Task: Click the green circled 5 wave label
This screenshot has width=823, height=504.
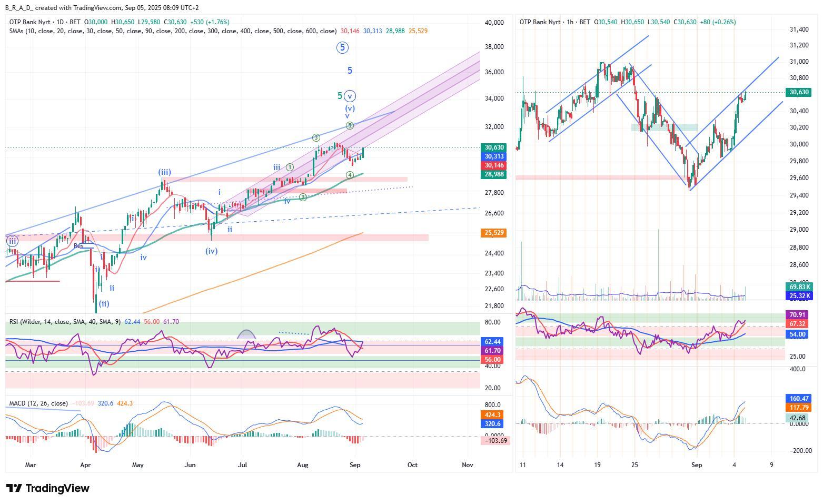Action: click(350, 125)
